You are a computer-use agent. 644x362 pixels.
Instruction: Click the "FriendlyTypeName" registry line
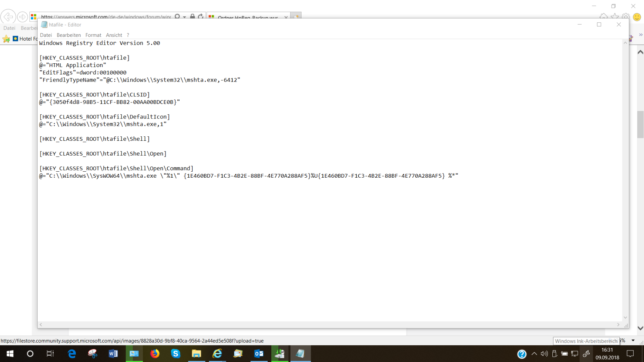point(140,80)
